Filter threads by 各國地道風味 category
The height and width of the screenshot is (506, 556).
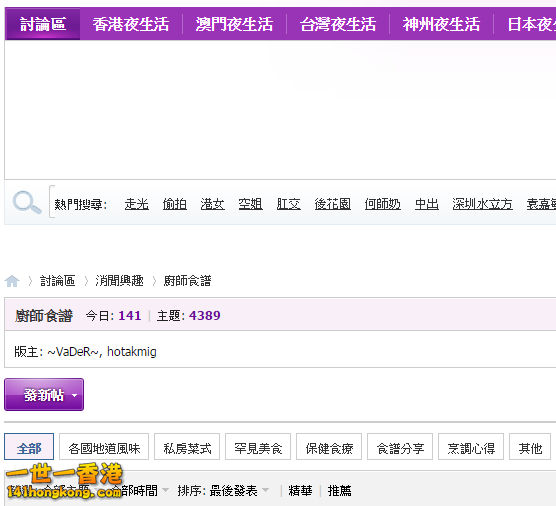coord(104,449)
